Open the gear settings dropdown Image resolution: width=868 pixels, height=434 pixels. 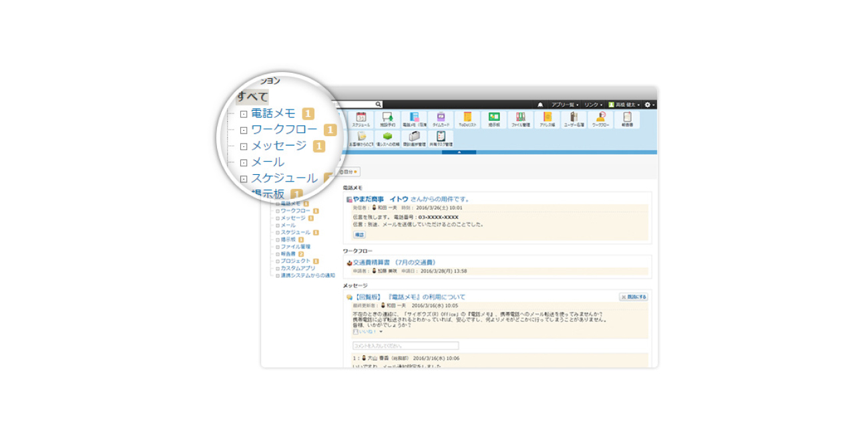[650, 105]
